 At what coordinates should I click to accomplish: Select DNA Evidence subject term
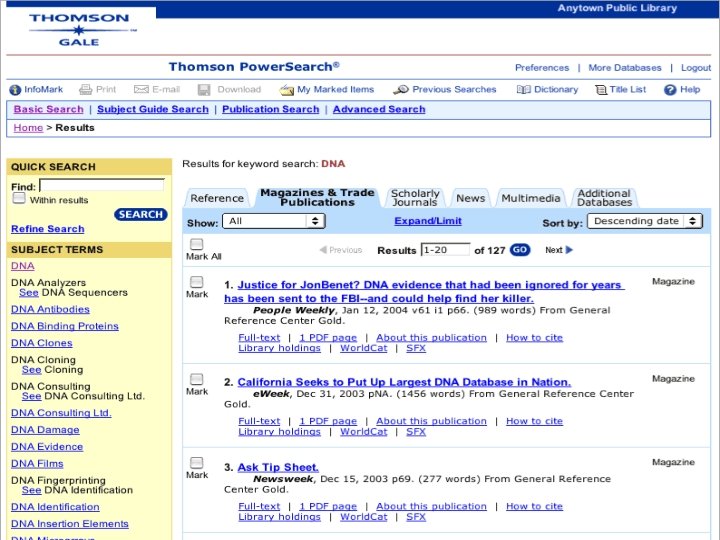pyautogui.click(x=47, y=447)
